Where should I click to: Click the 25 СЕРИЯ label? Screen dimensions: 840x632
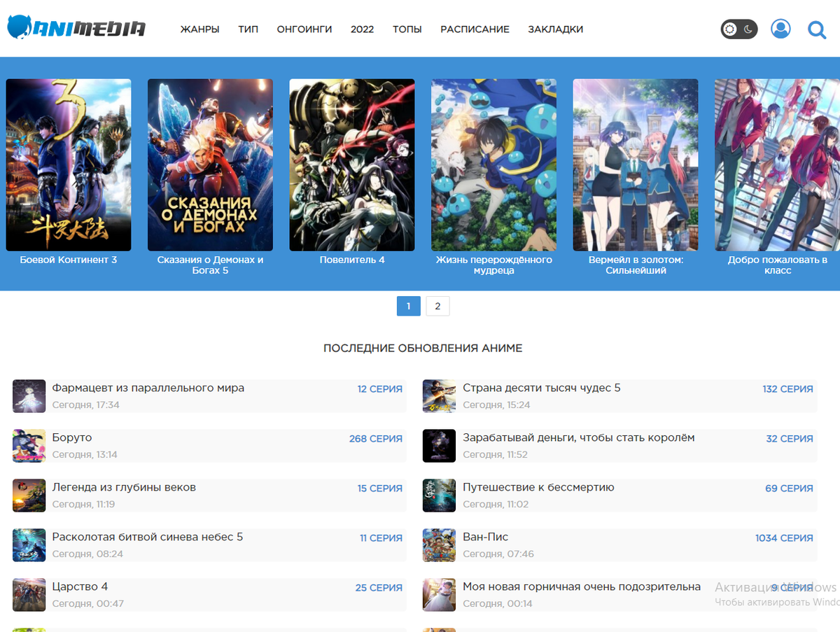pyautogui.click(x=379, y=588)
